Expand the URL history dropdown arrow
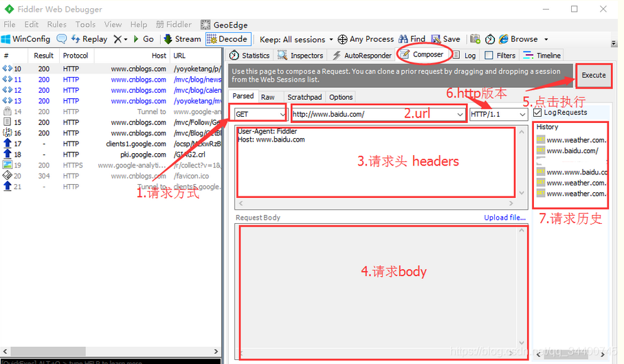This screenshot has width=624, height=364. tap(460, 115)
